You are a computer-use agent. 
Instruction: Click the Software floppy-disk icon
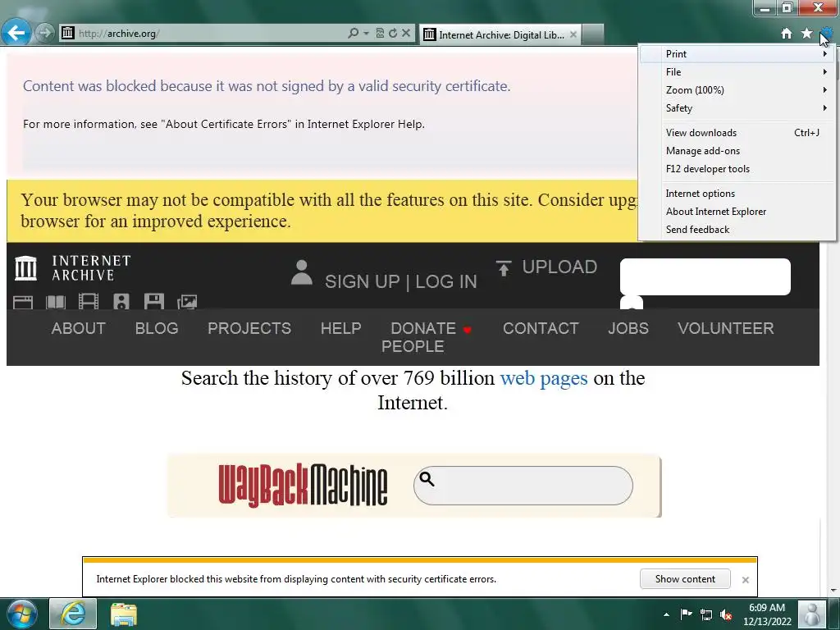click(153, 302)
